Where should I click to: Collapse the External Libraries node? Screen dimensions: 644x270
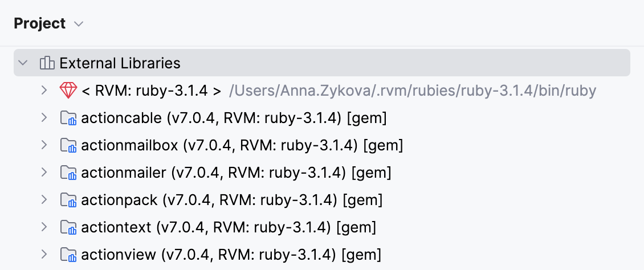(x=23, y=63)
